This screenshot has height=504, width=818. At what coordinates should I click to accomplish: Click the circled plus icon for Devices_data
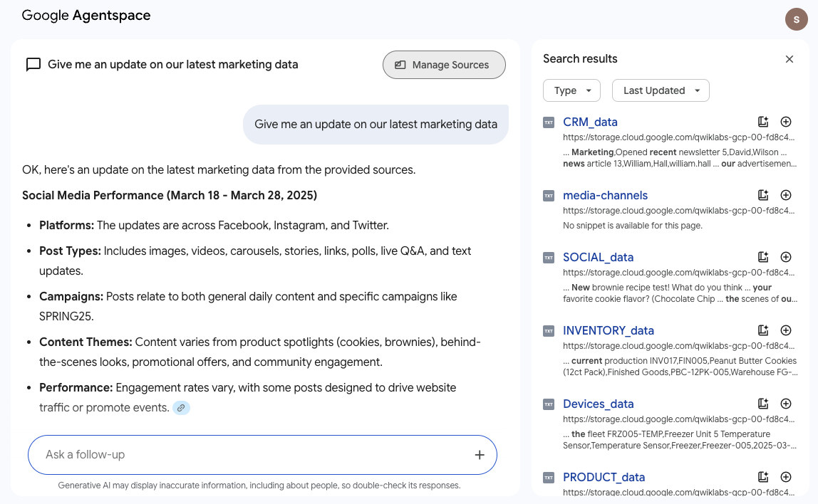786,404
